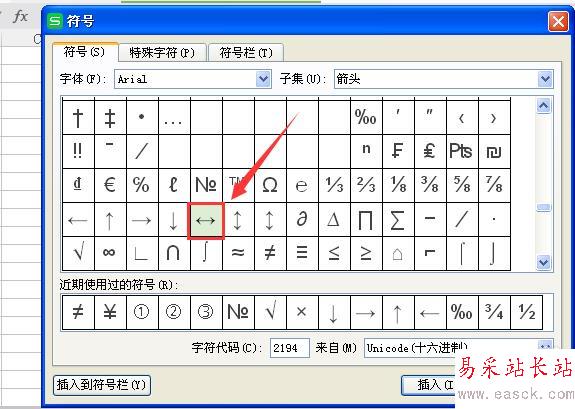575x409 pixels.
Task: Open the 来自 Unicode source dropdown
Action: tap(458, 348)
